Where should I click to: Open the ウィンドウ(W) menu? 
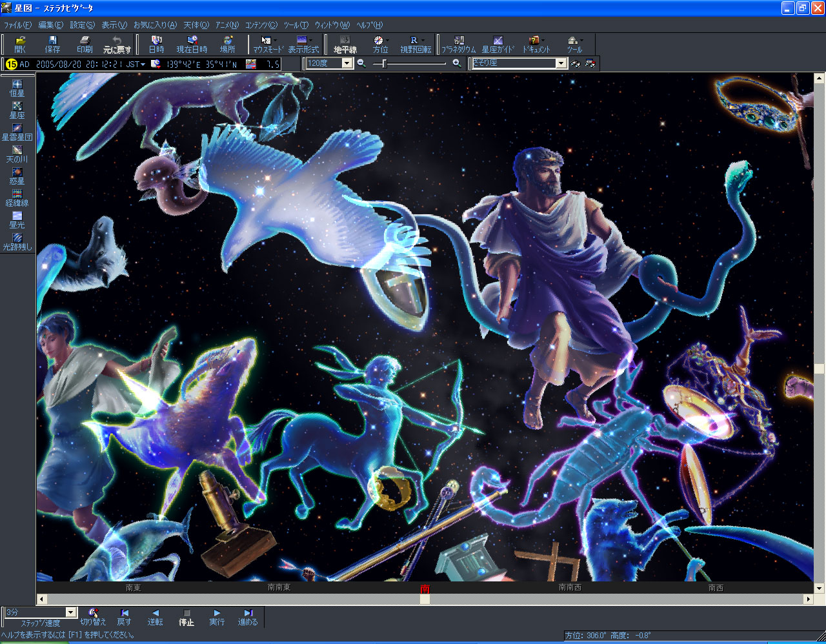click(332, 25)
